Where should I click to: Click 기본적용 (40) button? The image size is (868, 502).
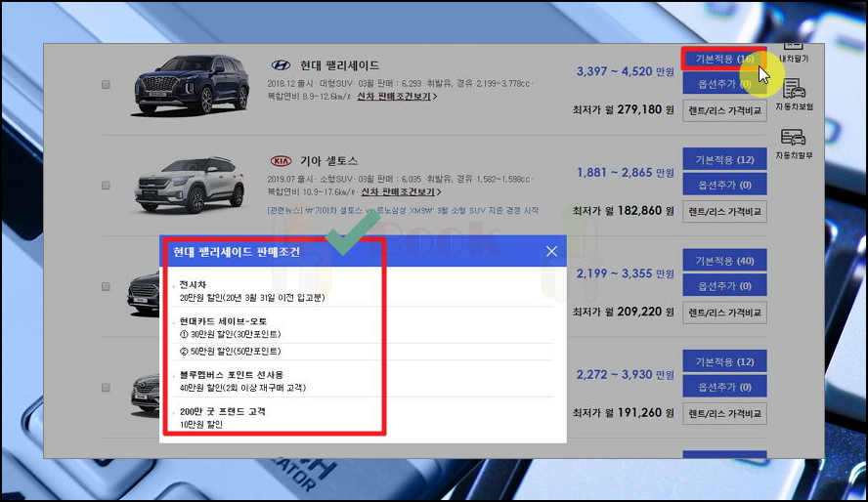pyautogui.click(x=724, y=261)
